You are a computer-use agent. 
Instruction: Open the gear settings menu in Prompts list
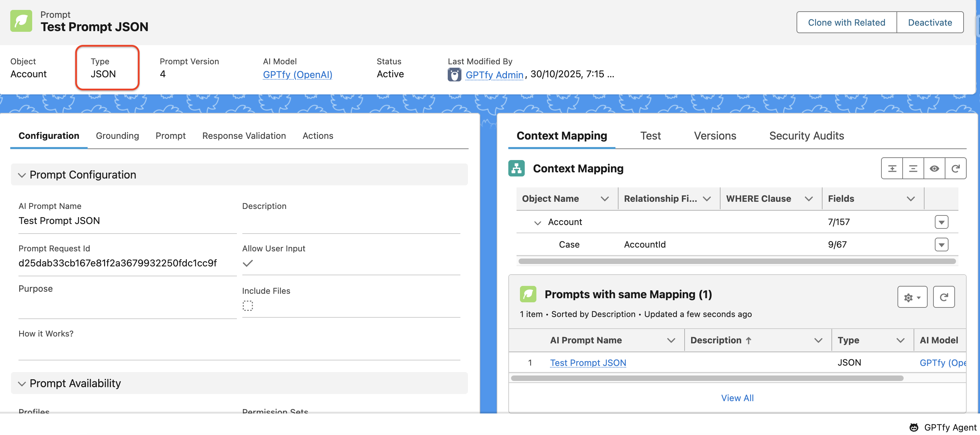[912, 297]
